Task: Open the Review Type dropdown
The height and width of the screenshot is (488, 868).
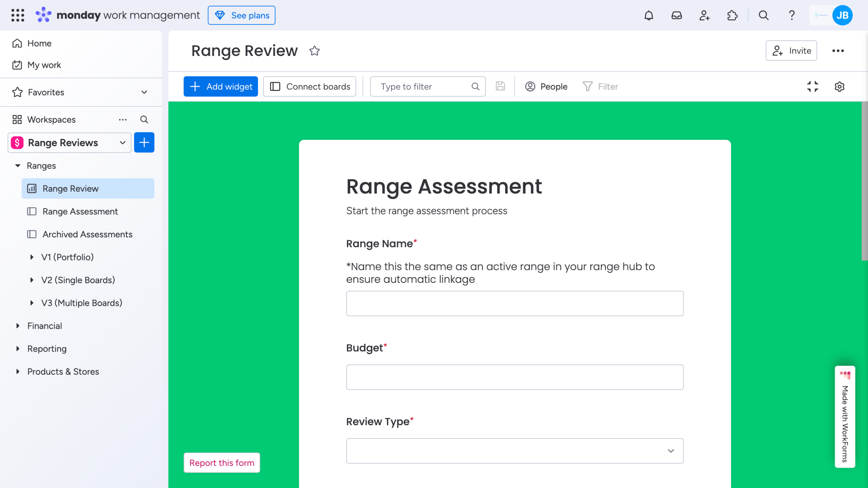Action: (x=514, y=451)
